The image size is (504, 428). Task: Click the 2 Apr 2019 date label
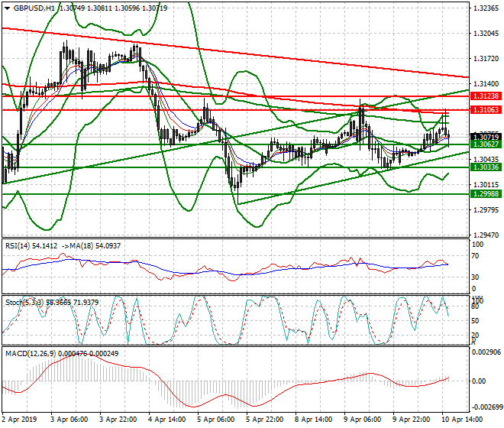pyautogui.click(x=20, y=420)
